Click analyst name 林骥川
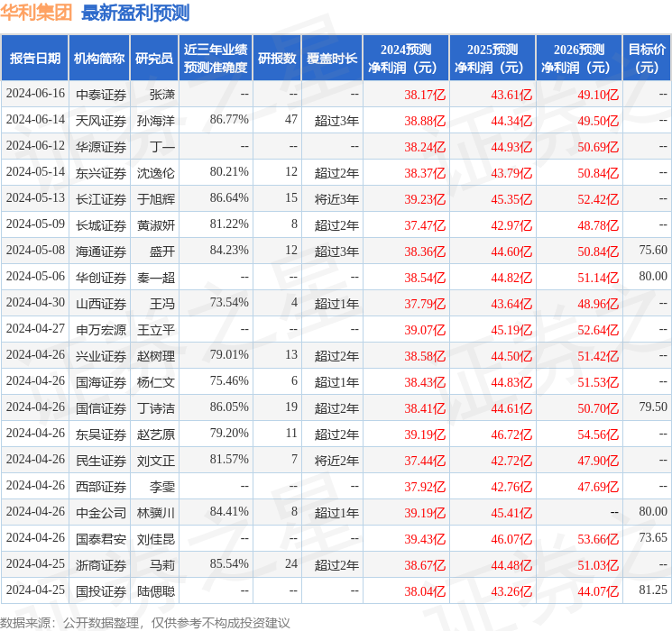 coord(156,513)
